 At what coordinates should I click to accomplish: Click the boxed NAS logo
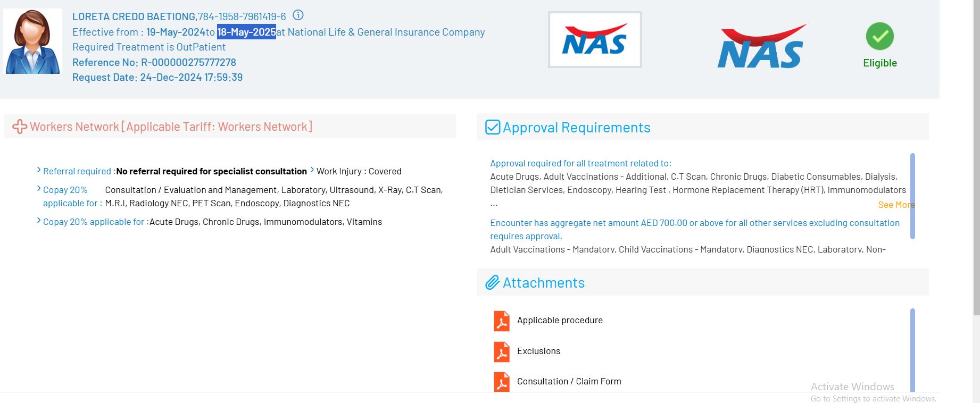tap(595, 40)
